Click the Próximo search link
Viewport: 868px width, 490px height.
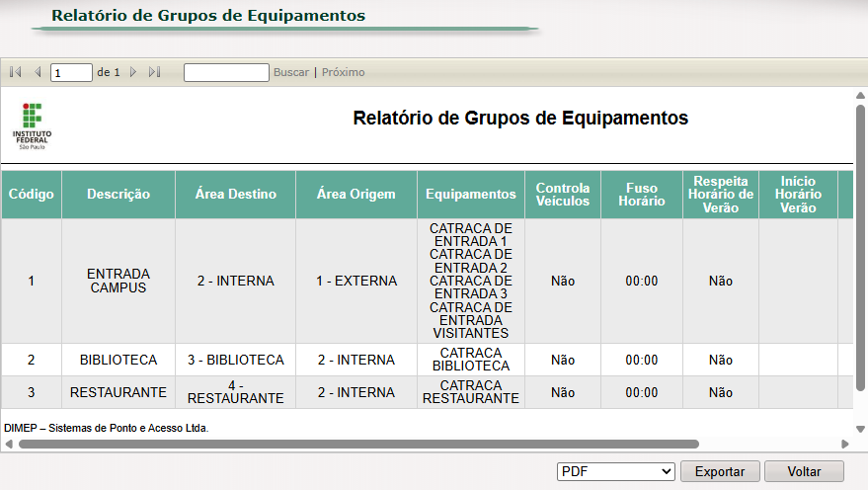344,72
